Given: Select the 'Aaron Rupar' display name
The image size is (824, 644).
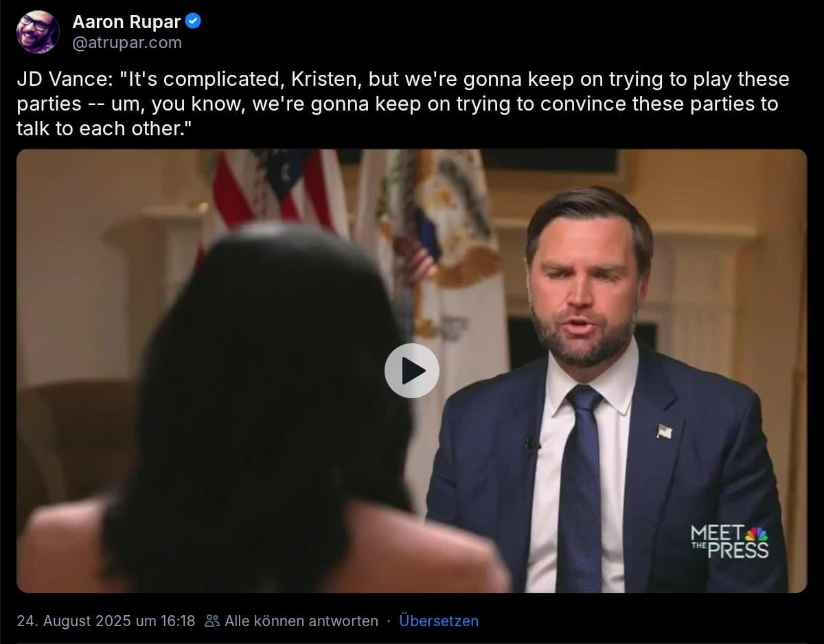Looking at the screenshot, I should (127, 22).
